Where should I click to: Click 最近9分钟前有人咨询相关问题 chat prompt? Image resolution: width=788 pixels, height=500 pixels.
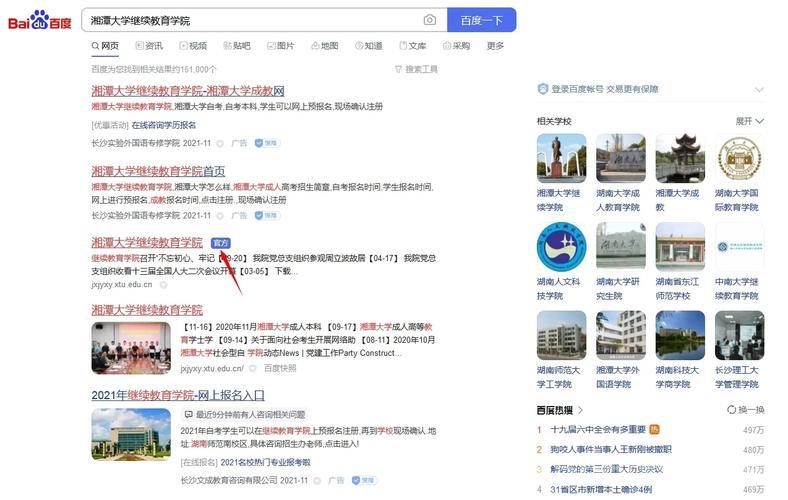coord(244,415)
